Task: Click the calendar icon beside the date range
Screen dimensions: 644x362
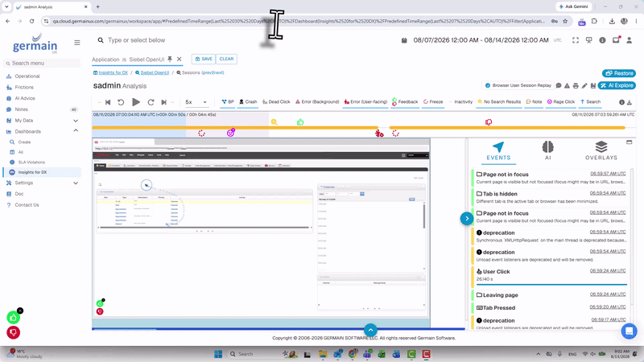Action: (404, 40)
